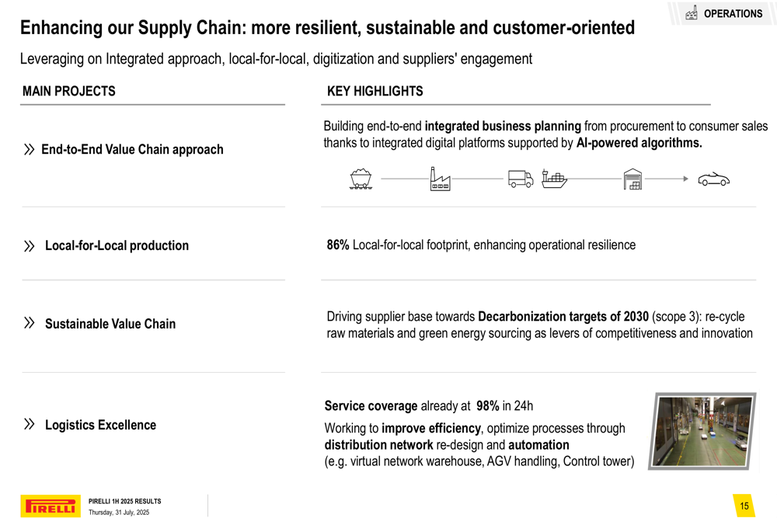The image size is (777, 532).
Task: Select the OPERATIONS section label
Action: (x=733, y=13)
